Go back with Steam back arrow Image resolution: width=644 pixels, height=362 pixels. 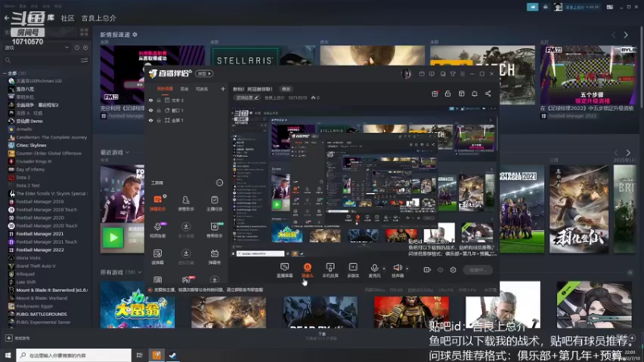point(6,18)
